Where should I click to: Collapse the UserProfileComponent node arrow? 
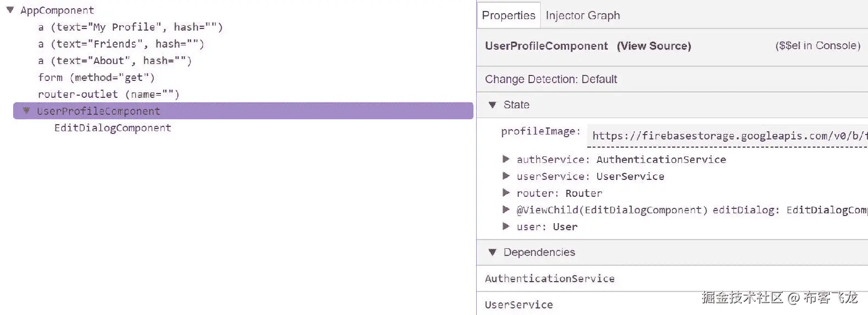pyautogui.click(x=26, y=111)
